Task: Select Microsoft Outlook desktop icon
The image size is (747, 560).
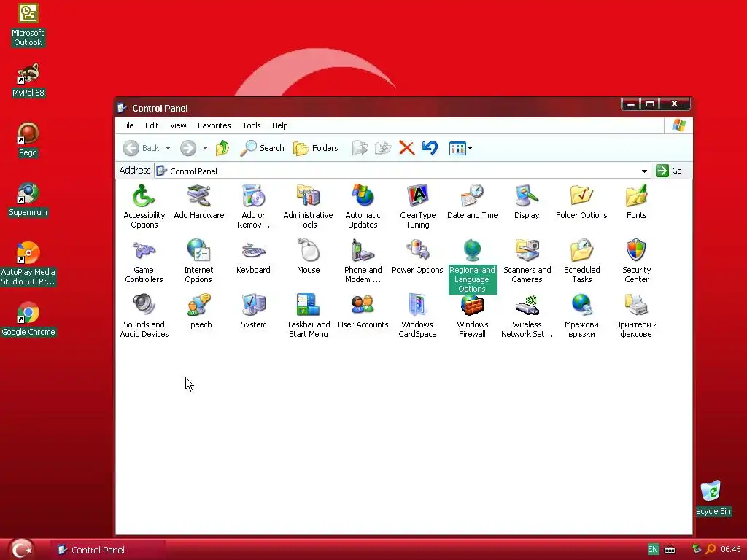Action: [x=28, y=26]
